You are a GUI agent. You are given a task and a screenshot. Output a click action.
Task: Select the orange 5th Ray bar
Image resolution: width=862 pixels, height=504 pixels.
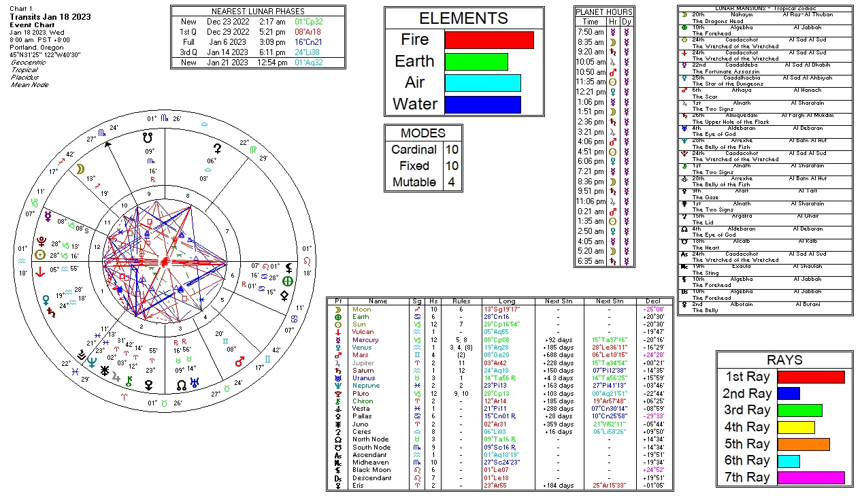[x=803, y=444]
